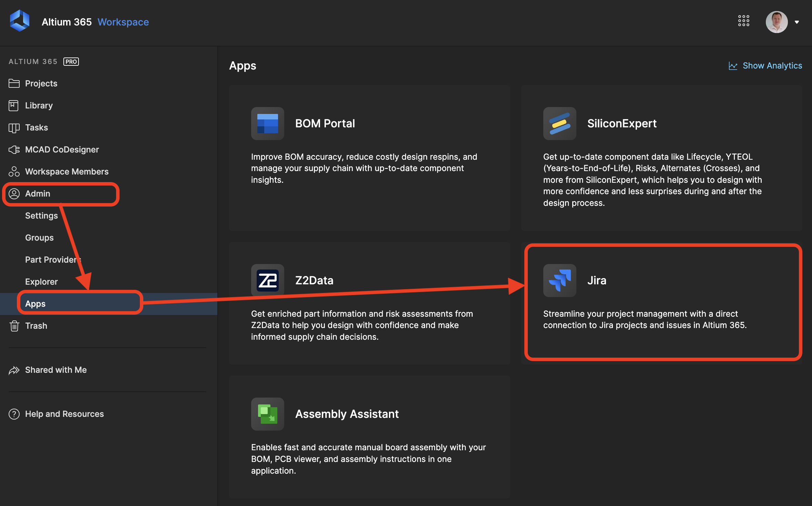Viewport: 812px width, 506px height.
Task: Click the SiliconExpert app icon
Action: (559, 124)
